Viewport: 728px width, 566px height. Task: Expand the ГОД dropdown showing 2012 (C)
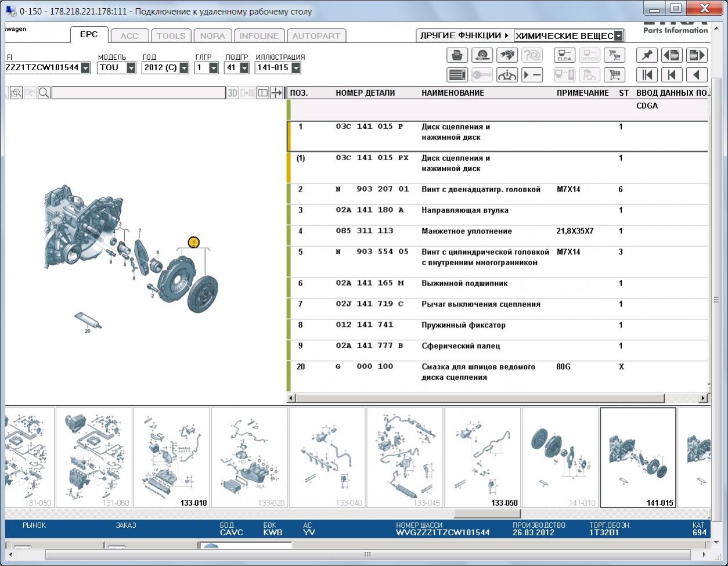(184, 68)
